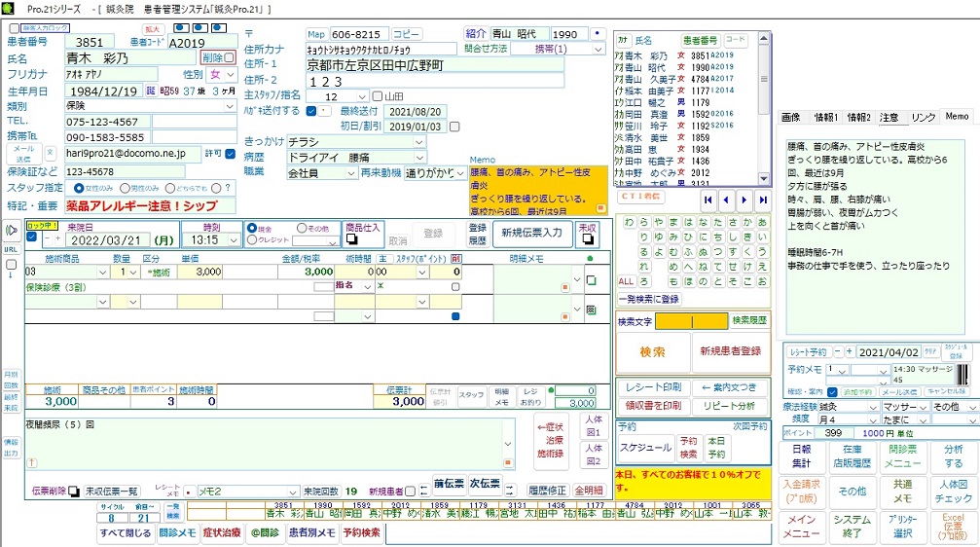980x547 pixels.
Task: Toggle the ロック中 checkbox
Action: (31, 237)
